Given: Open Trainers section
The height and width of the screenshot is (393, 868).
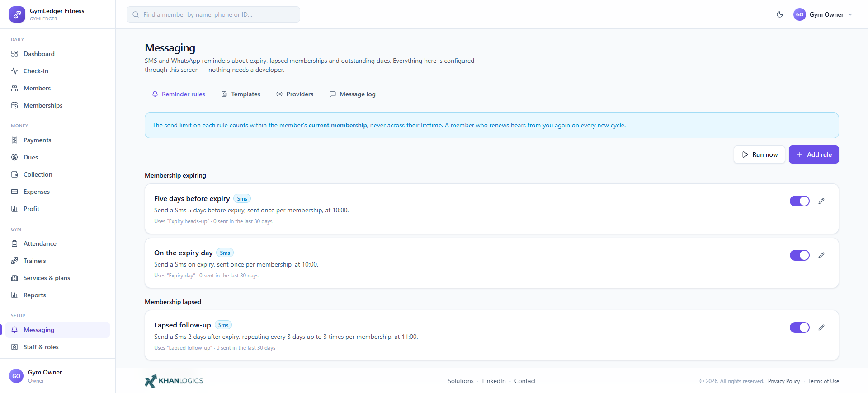Looking at the screenshot, I should [x=58, y=261].
